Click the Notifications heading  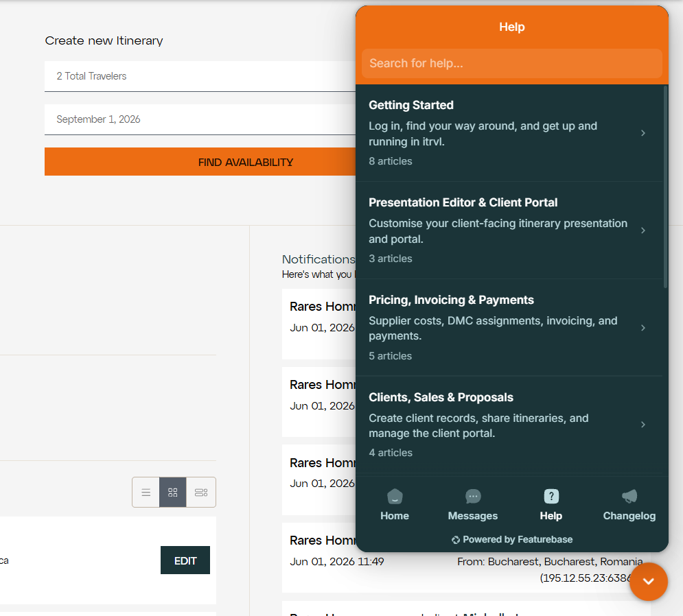pyautogui.click(x=319, y=259)
